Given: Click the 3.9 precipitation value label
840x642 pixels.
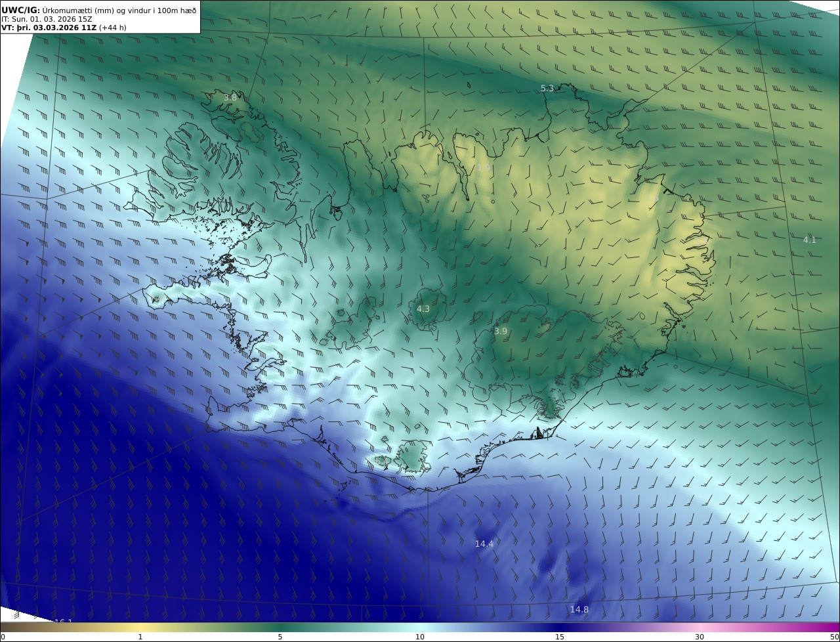Looking at the screenshot, I should pos(501,331).
